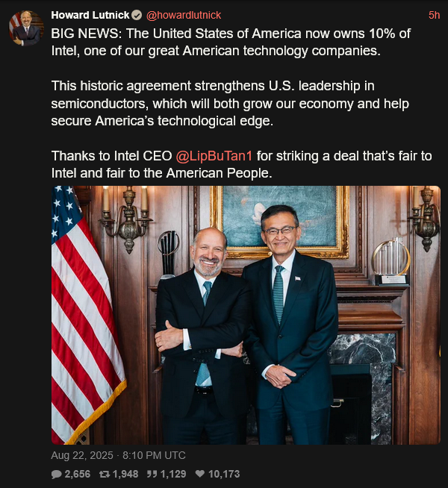This screenshot has width=448, height=488.
Task: Open the 2,656 replies count
Action: click(77, 474)
